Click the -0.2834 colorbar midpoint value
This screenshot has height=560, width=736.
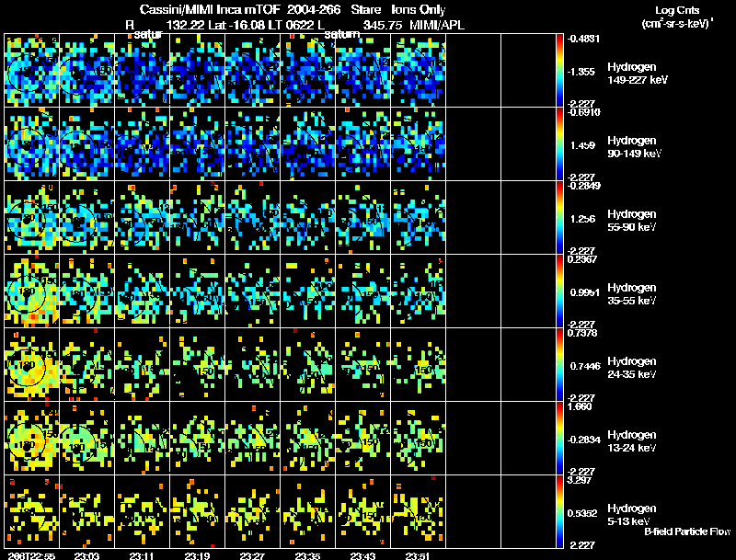583,440
